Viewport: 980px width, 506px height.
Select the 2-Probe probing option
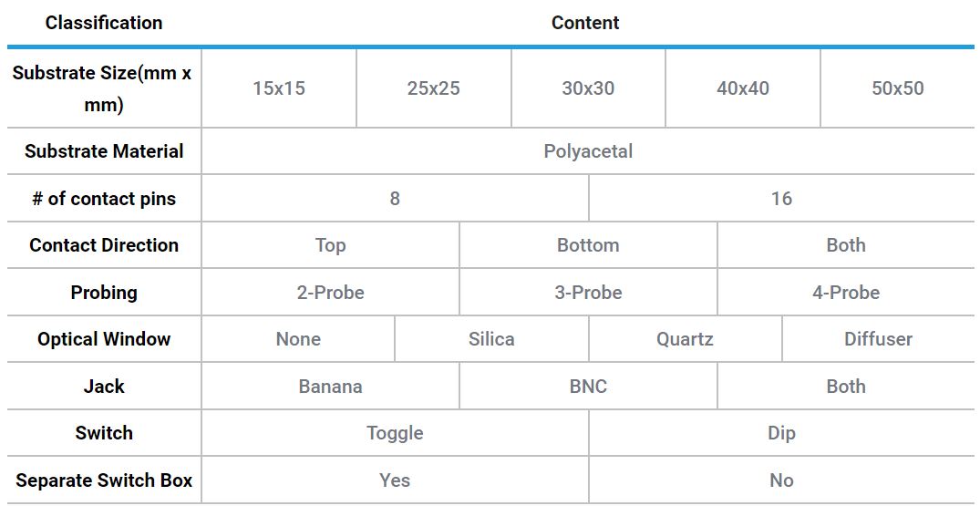pyautogui.click(x=331, y=293)
